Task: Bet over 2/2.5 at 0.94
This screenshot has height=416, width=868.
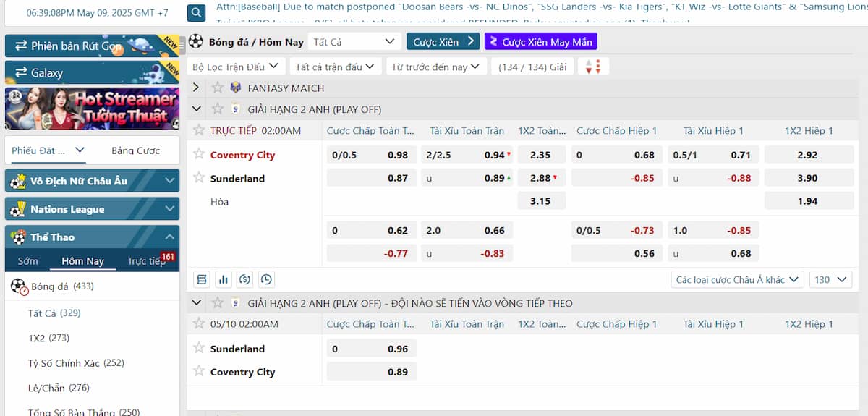Action: (x=467, y=155)
